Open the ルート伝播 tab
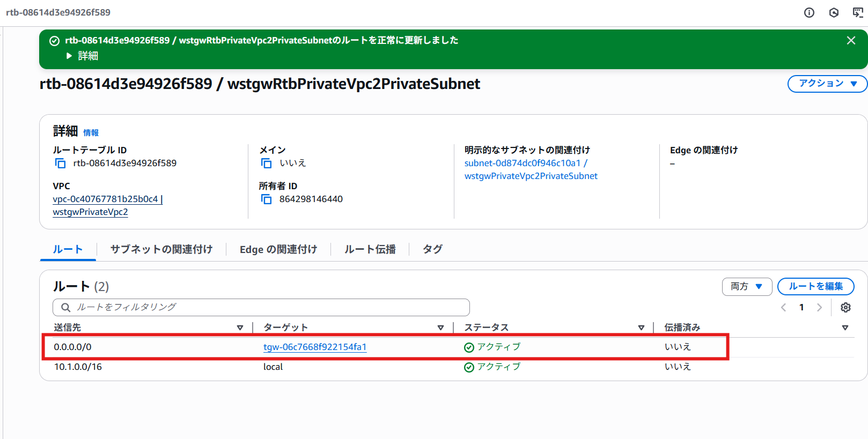 point(370,249)
